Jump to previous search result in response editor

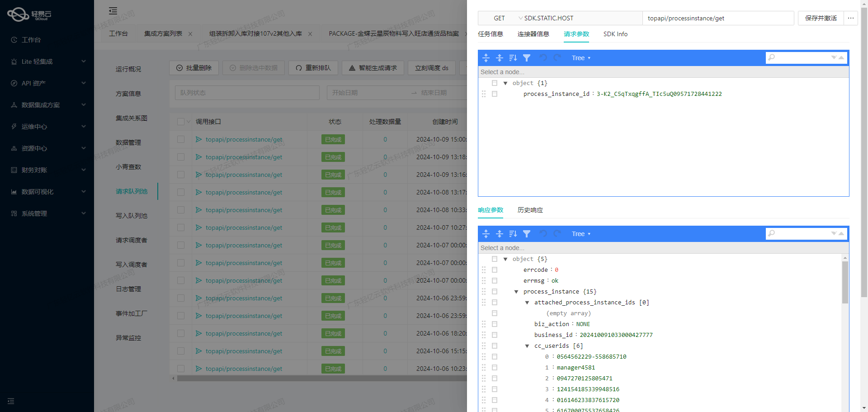[x=841, y=233]
